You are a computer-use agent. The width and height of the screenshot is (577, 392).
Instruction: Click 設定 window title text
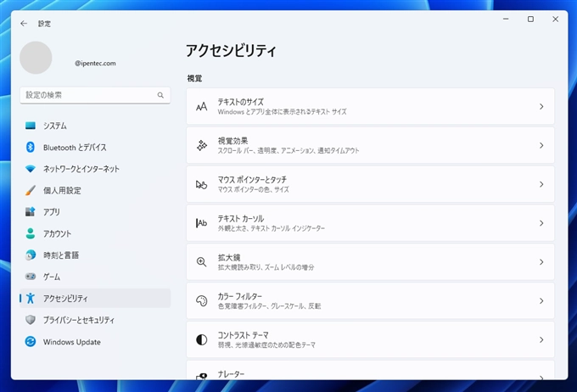pyautogui.click(x=44, y=24)
